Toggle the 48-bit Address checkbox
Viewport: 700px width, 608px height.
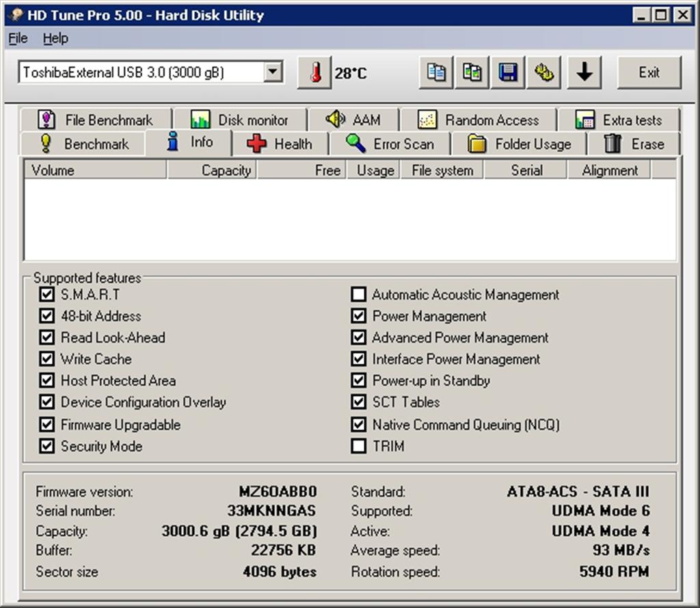click(47, 316)
